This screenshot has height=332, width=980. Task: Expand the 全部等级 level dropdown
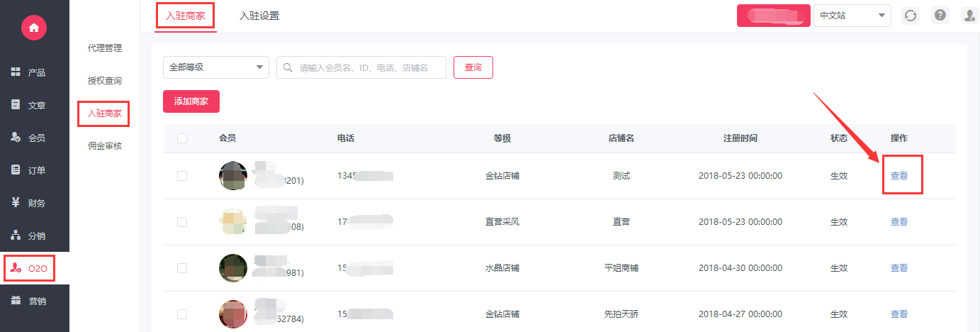tap(215, 67)
